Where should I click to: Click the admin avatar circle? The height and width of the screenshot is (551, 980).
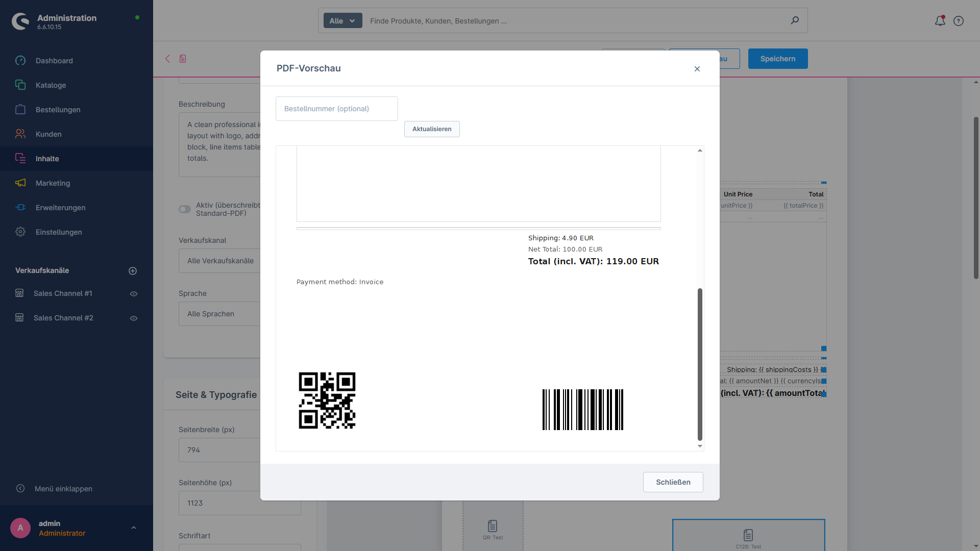coord(20,528)
